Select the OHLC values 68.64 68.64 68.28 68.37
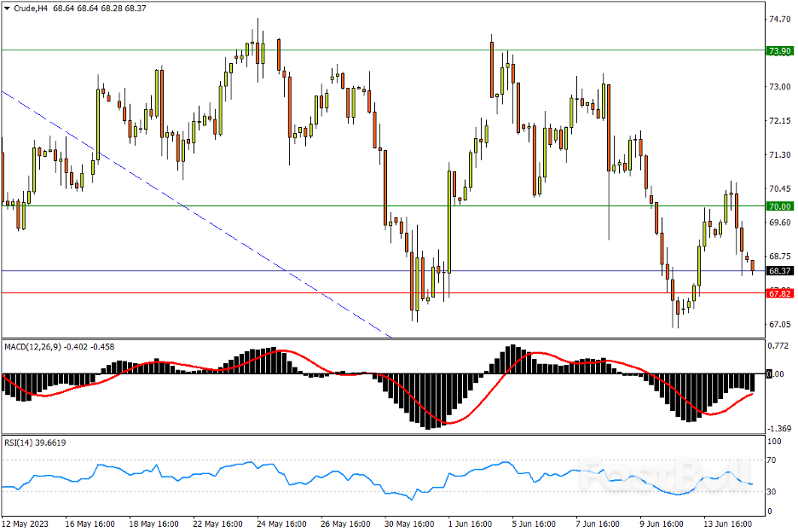798x532 pixels. coord(99,9)
